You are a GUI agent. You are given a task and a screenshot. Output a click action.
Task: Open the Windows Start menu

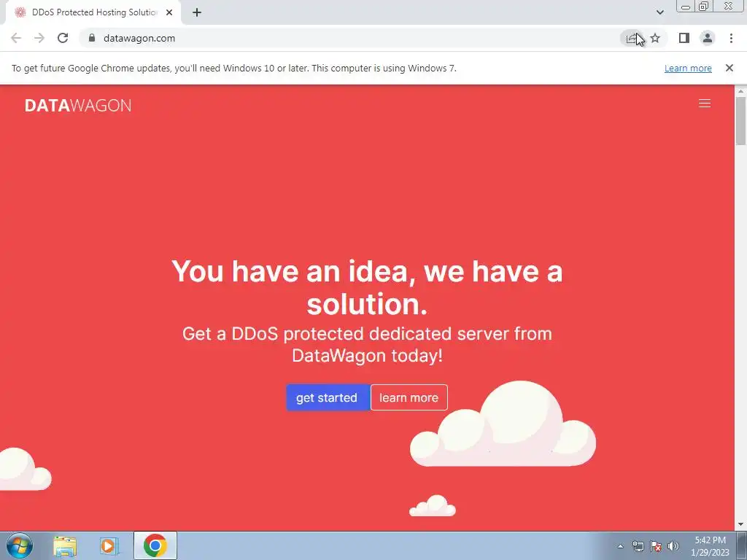[x=20, y=545]
